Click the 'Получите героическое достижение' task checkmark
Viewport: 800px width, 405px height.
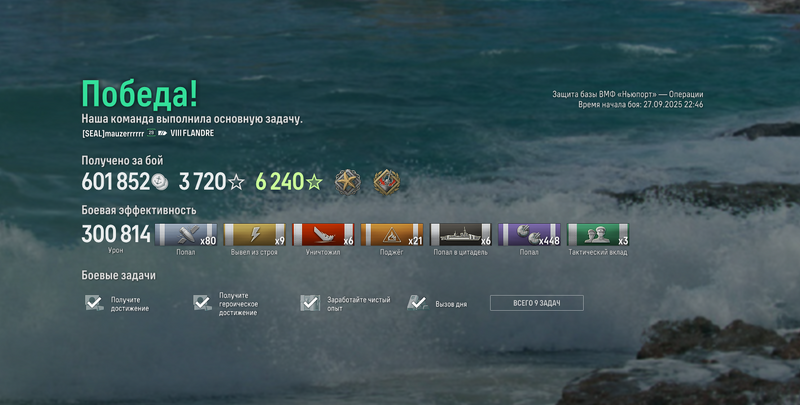pyautogui.click(x=203, y=303)
